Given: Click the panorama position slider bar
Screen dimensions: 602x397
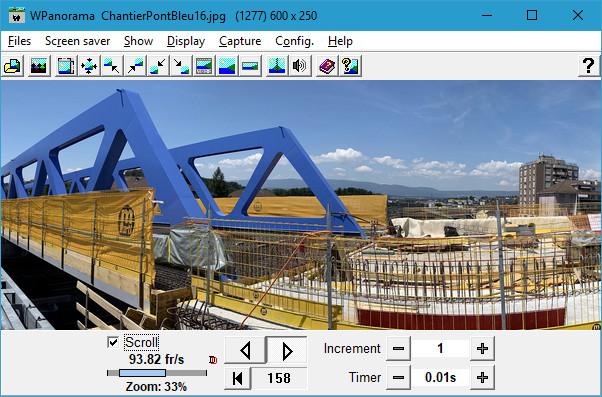Looking at the screenshot, I should coord(157,373).
